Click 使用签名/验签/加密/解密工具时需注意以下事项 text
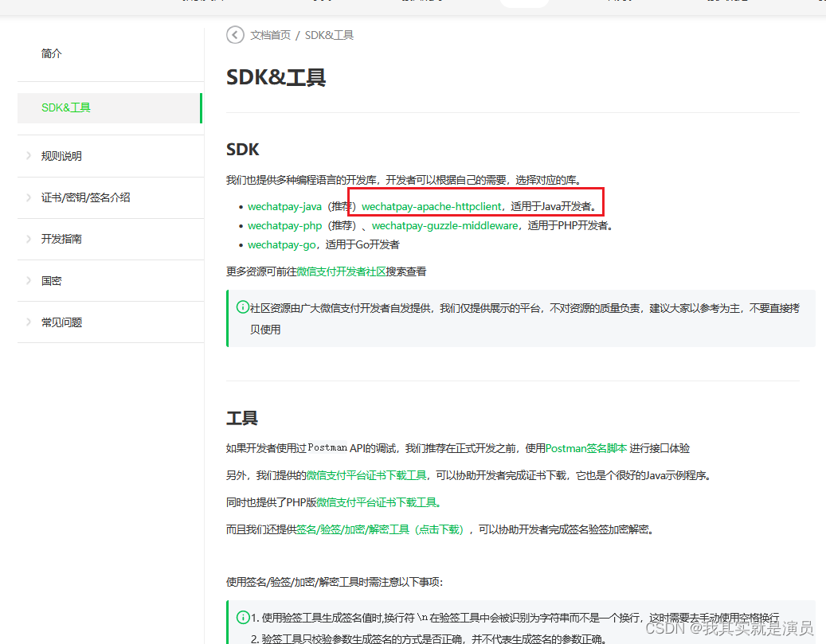826x644 pixels. coord(335,582)
